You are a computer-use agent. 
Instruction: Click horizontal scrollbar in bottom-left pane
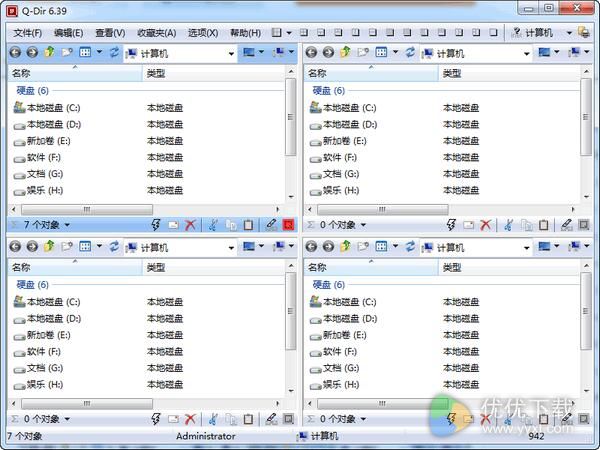[87, 404]
